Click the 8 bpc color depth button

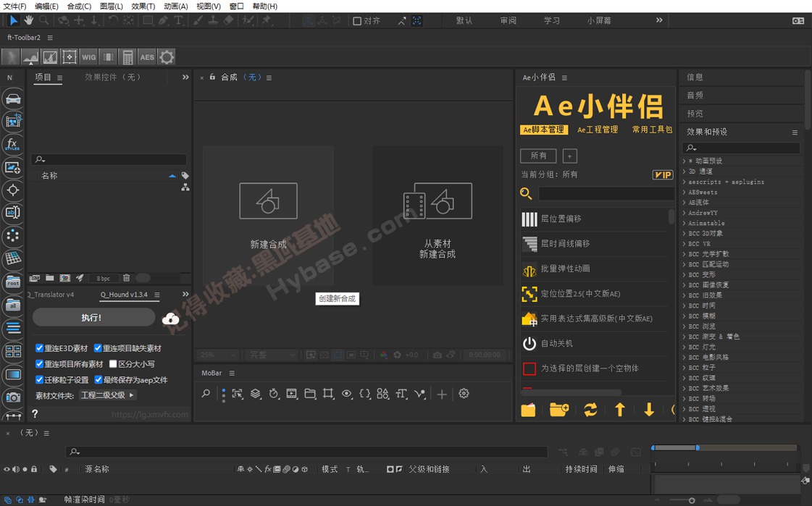click(103, 279)
